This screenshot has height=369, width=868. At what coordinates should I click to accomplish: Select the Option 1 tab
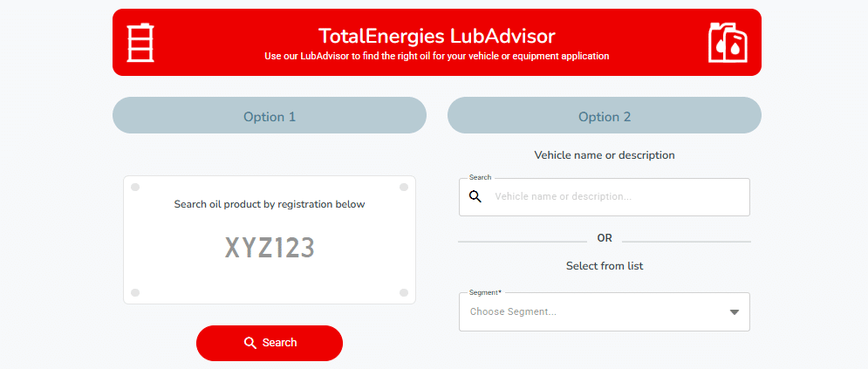point(270,116)
